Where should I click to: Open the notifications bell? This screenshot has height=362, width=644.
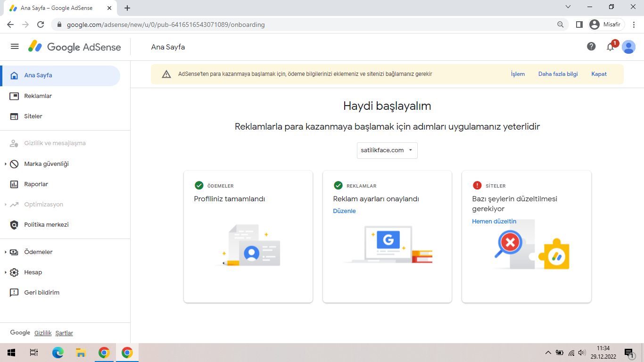point(611,47)
